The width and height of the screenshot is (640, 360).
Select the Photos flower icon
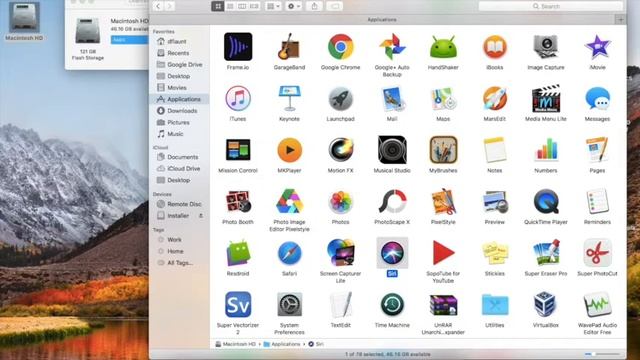340,202
